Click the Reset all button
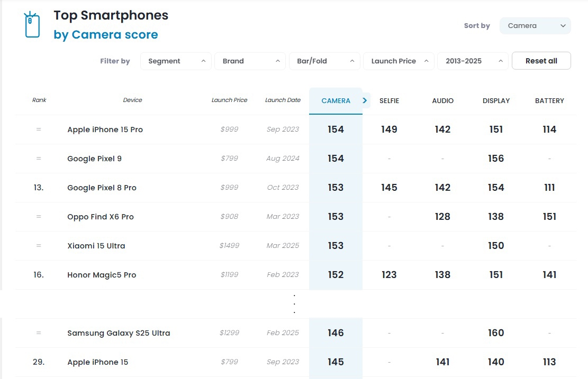Image resolution: width=588 pixels, height=379 pixels. click(x=541, y=61)
